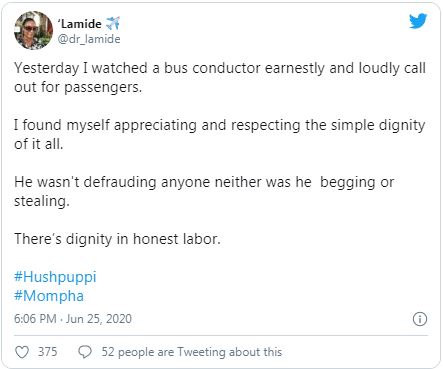Click the word 'stealing.' in the tweet
This screenshot has width=443, height=369.
pos(42,201)
